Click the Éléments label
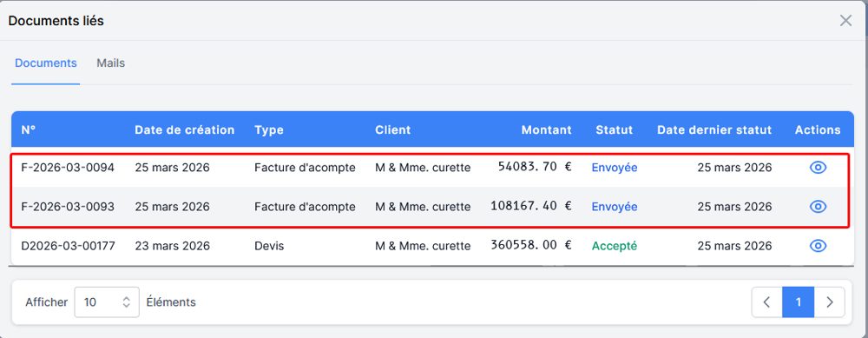868x338 pixels. pos(171,302)
